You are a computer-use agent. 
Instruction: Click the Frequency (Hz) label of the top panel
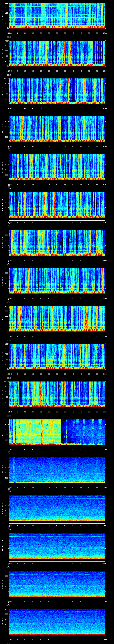[3, 15]
